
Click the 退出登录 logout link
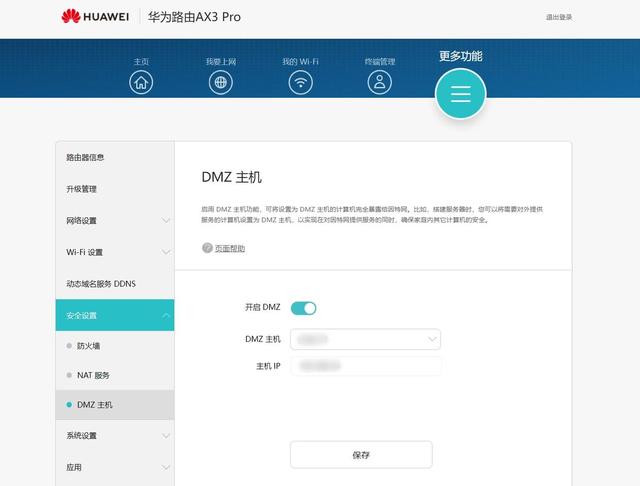559,17
